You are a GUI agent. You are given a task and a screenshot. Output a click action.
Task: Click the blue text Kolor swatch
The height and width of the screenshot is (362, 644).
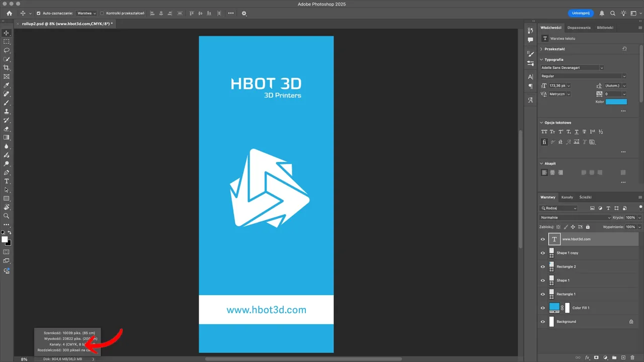pyautogui.click(x=616, y=102)
